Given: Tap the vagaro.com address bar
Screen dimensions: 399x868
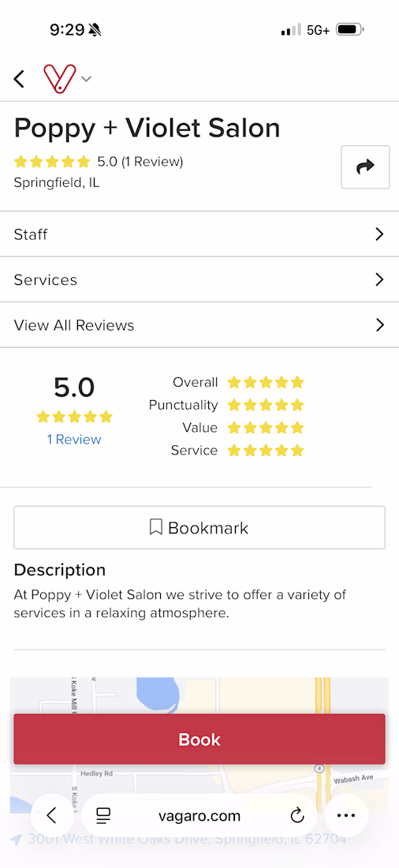Looking at the screenshot, I should point(199,815).
